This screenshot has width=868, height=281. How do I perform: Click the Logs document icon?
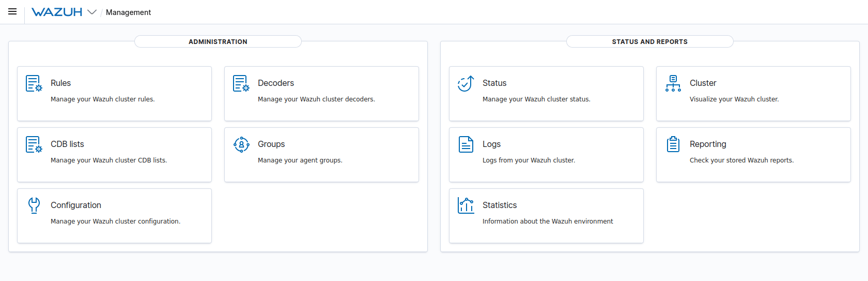466,144
